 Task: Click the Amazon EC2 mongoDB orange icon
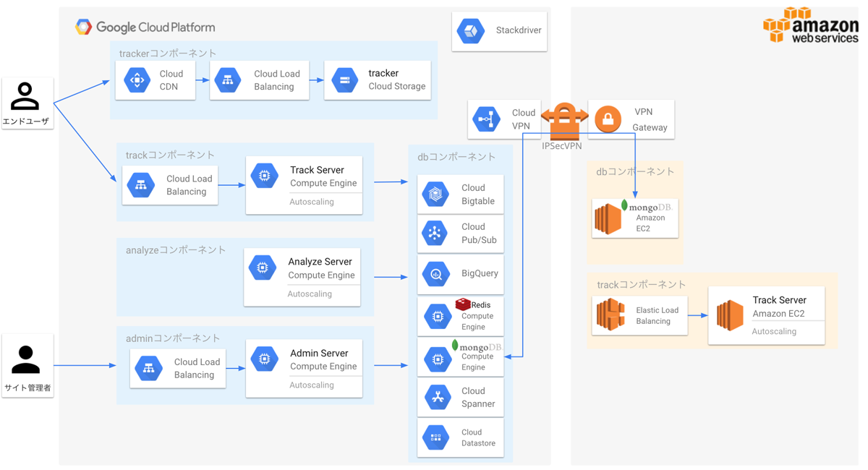tap(608, 219)
